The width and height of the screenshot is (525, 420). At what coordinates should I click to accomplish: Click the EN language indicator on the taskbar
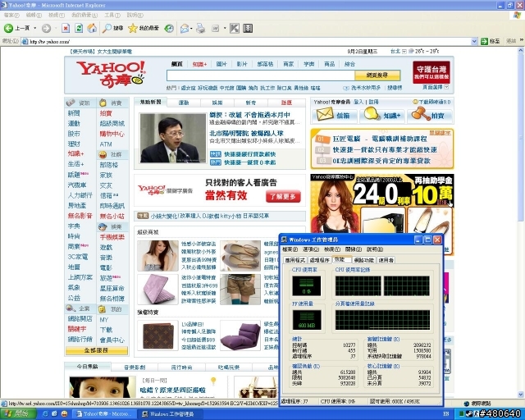click(x=446, y=414)
